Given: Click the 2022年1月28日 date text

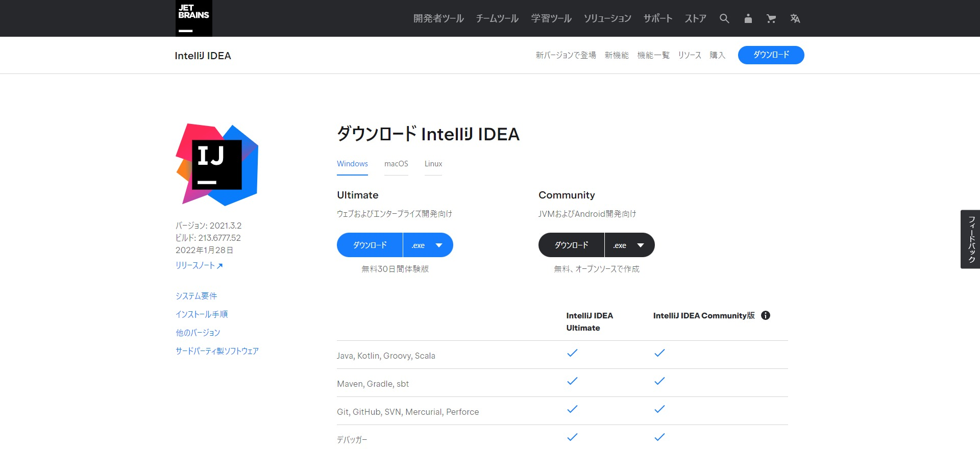Looking at the screenshot, I should coord(205,250).
